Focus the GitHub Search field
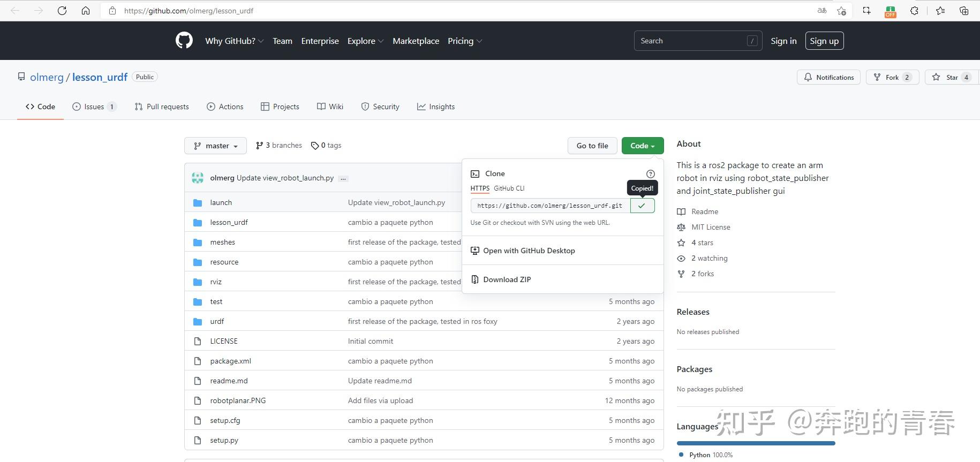Screen dimensions: 980x462 coord(691,41)
